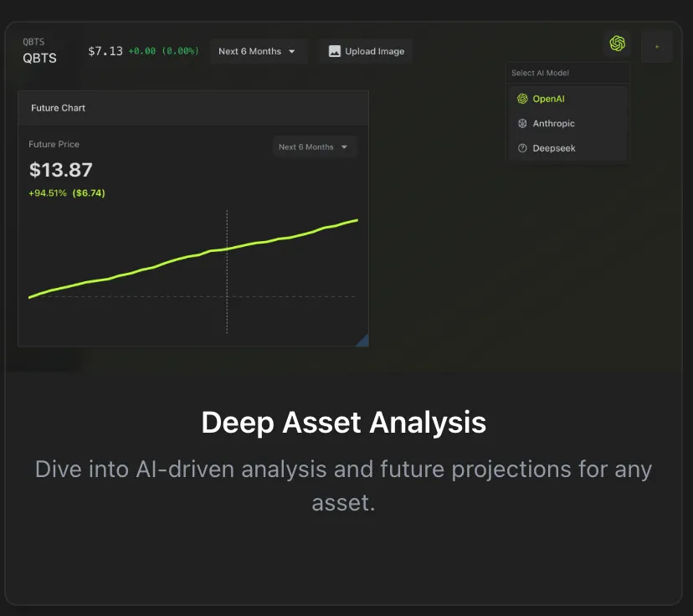Open the Future Price Next 6 Months dropdown
Viewport: 693px width, 616px height.
click(314, 147)
